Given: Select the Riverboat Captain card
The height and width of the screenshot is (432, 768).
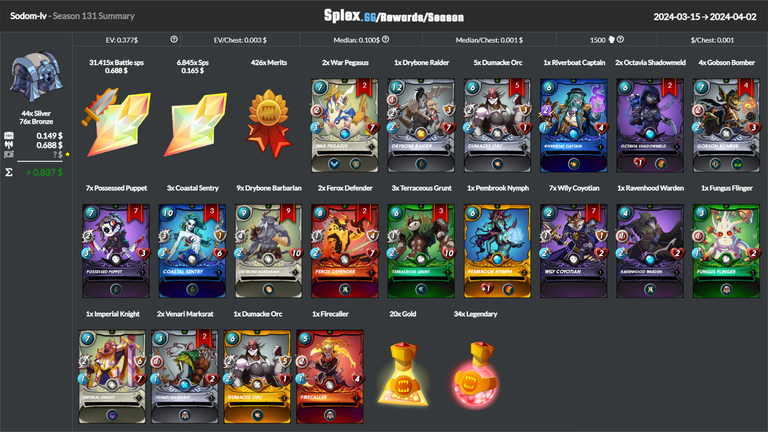Looking at the screenshot, I should pos(574,125).
